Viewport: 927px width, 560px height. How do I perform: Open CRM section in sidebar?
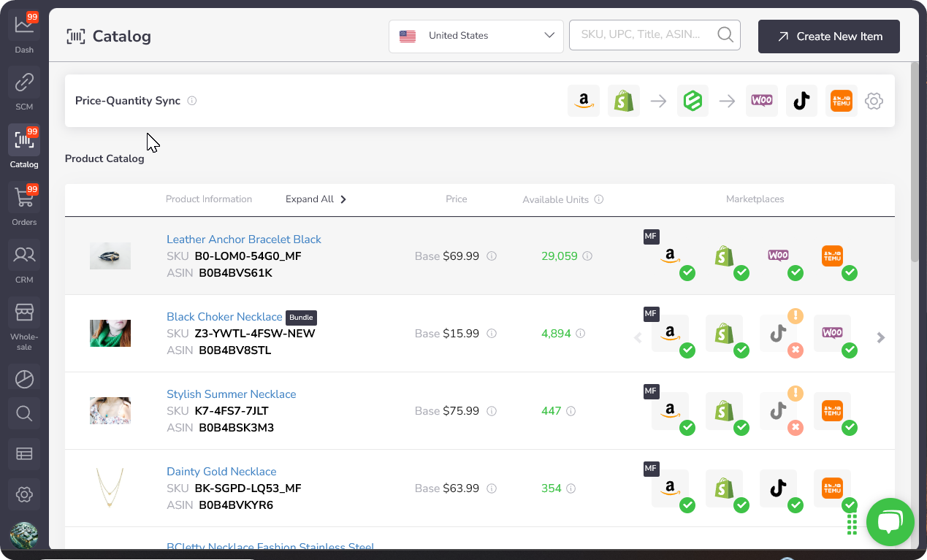(24, 262)
